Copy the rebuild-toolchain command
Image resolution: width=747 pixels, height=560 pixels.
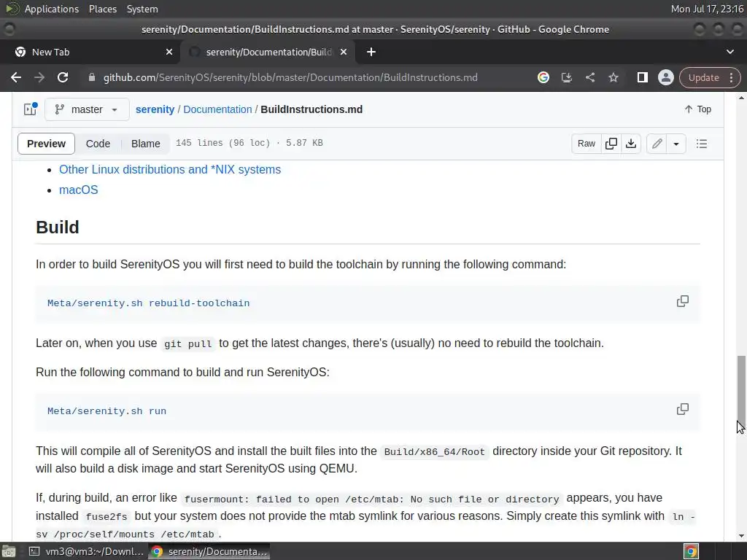[683, 301]
